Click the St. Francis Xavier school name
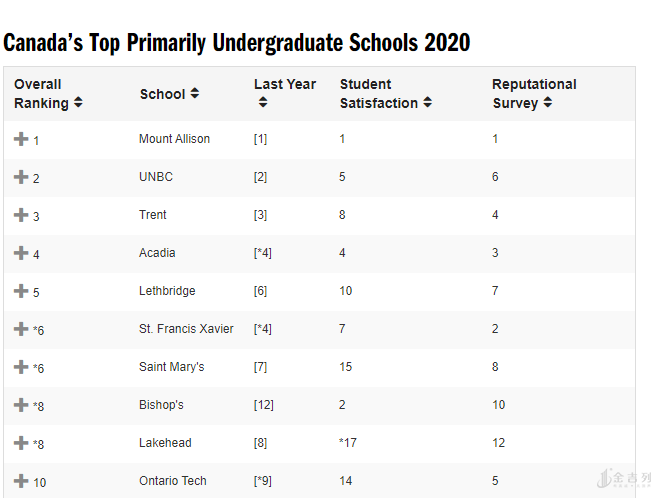The width and height of the screenshot is (661, 498). 186,329
